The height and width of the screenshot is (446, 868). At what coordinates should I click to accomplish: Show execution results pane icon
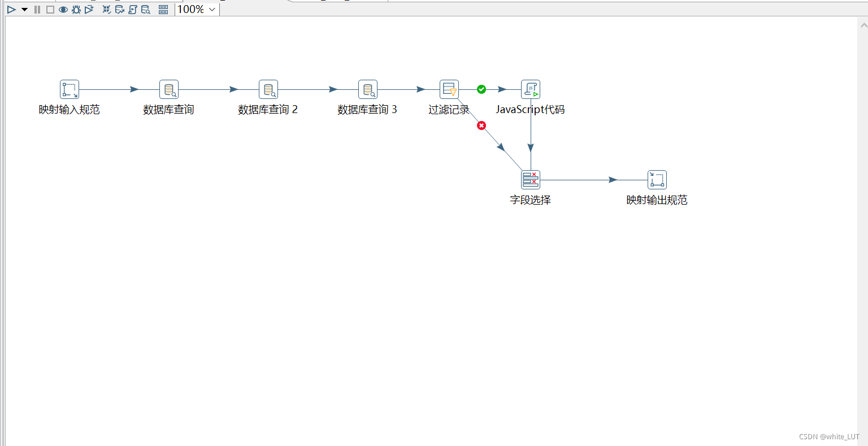[163, 10]
